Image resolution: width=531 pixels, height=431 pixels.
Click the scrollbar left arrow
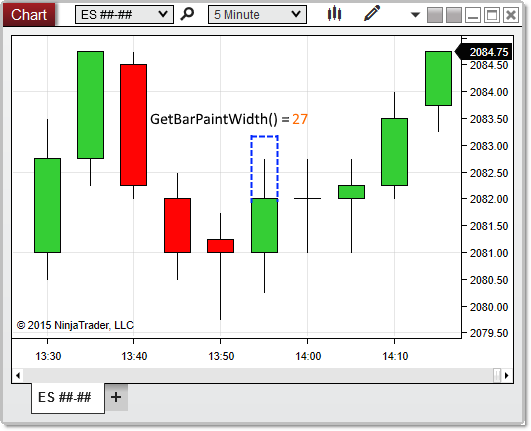[x=18, y=375]
